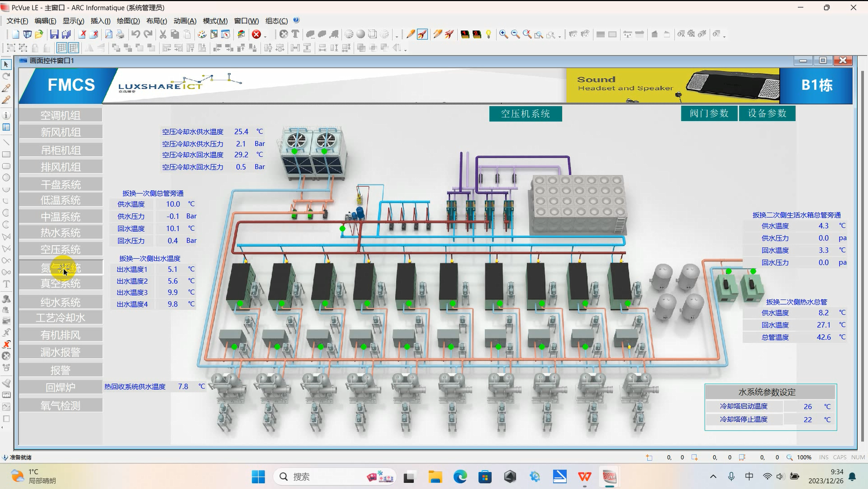
Task: Click the Save icon in the toolbar
Action: (54, 34)
